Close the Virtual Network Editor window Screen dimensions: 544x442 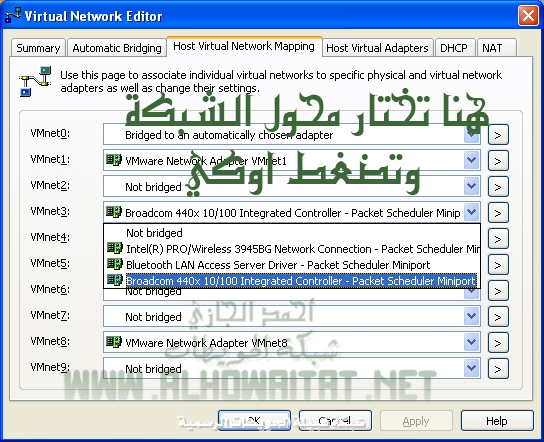(x=528, y=16)
